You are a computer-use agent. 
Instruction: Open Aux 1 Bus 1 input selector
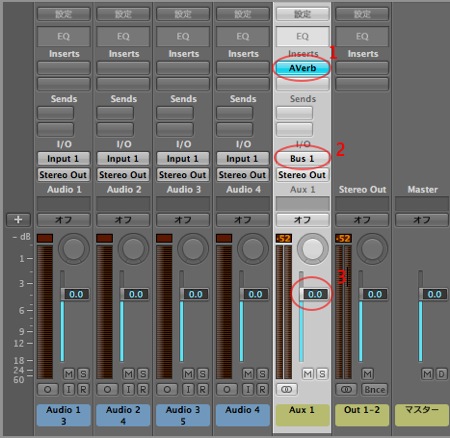click(302, 158)
